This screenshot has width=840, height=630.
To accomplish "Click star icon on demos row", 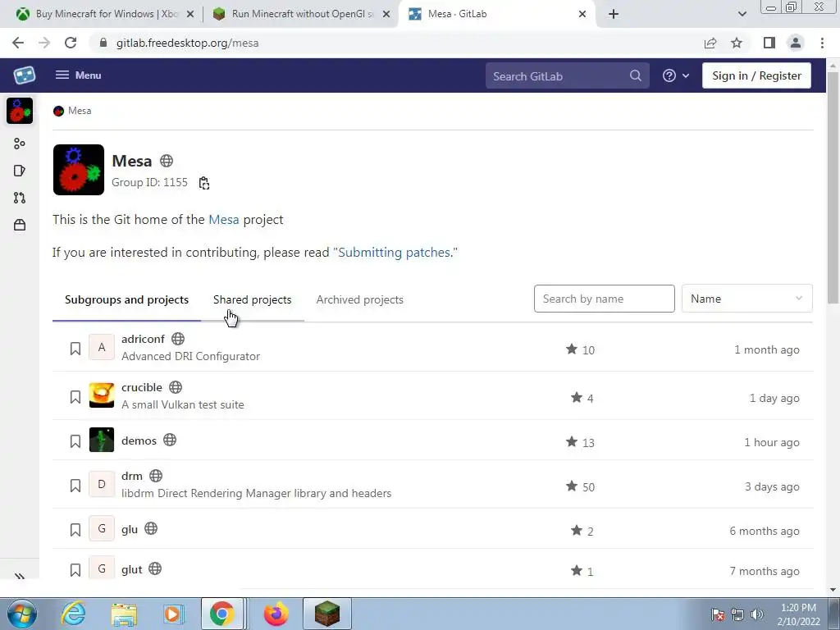I will pyautogui.click(x=572, y=442).
